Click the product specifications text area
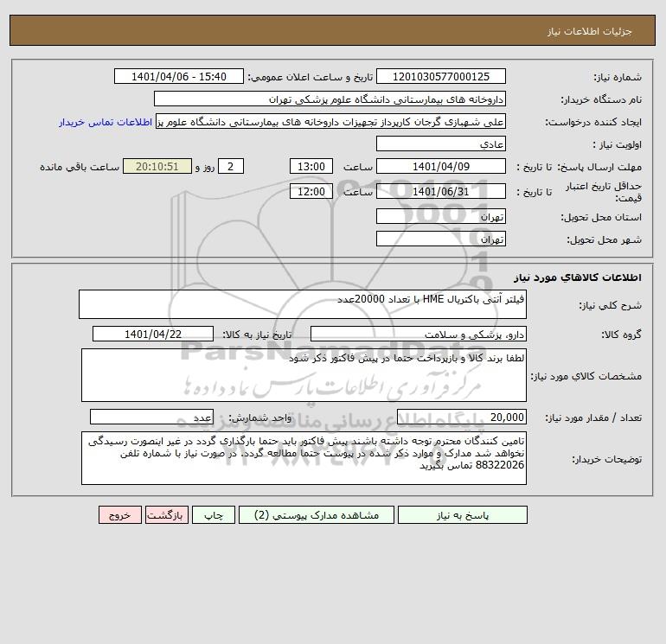 point(304,375)
